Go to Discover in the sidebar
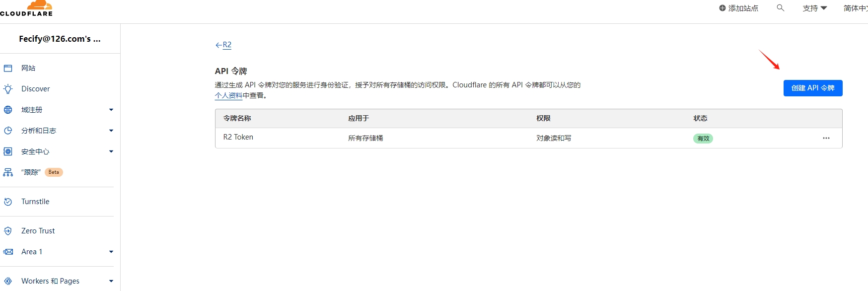Image resolution: width=868 pixels, height=291 pixels. point(36,89)
